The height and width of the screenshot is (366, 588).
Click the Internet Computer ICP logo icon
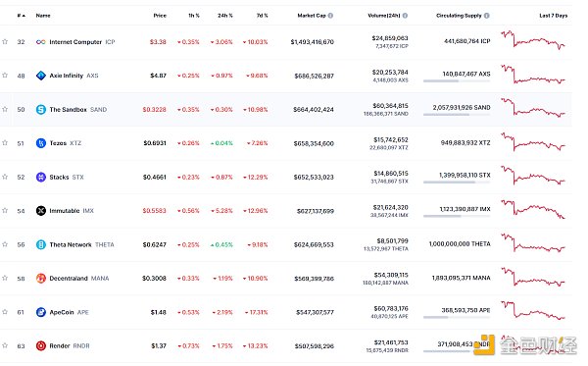[40, 42]
